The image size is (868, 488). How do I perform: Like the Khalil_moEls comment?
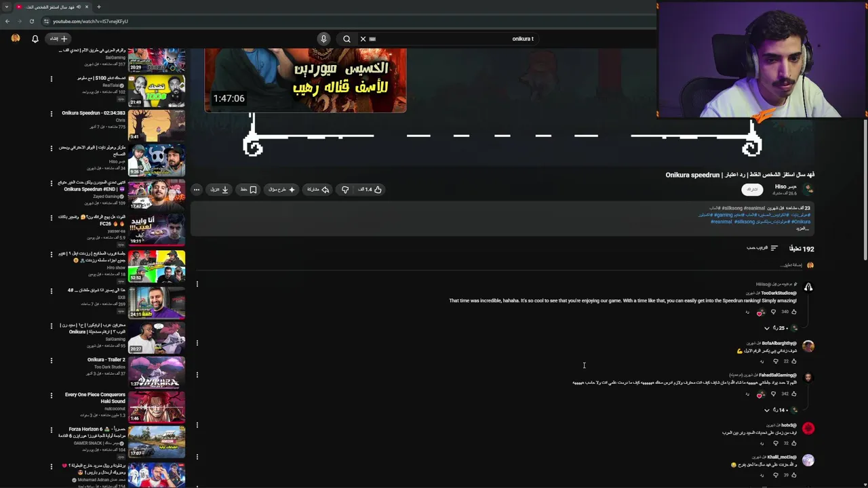[x=794, y=475]
